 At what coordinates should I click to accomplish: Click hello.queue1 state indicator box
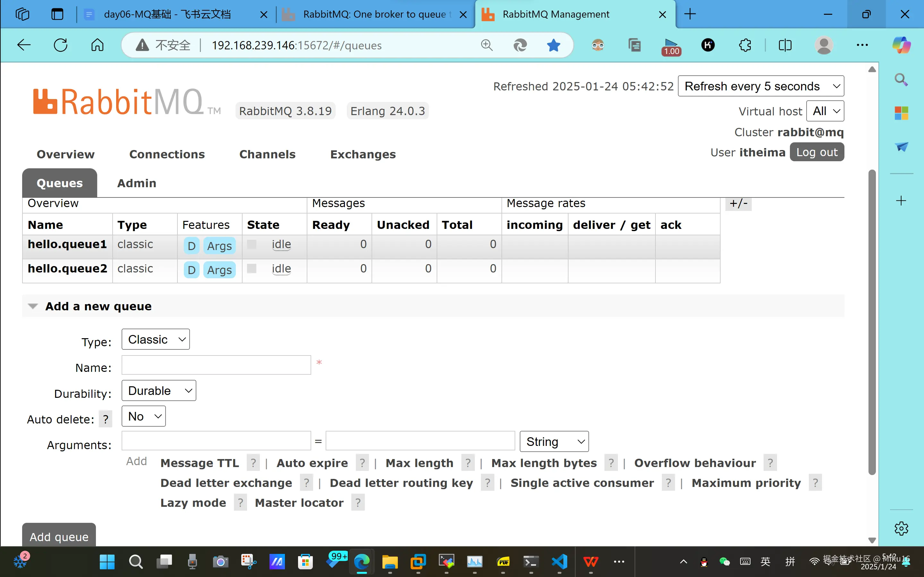(252, 244)
